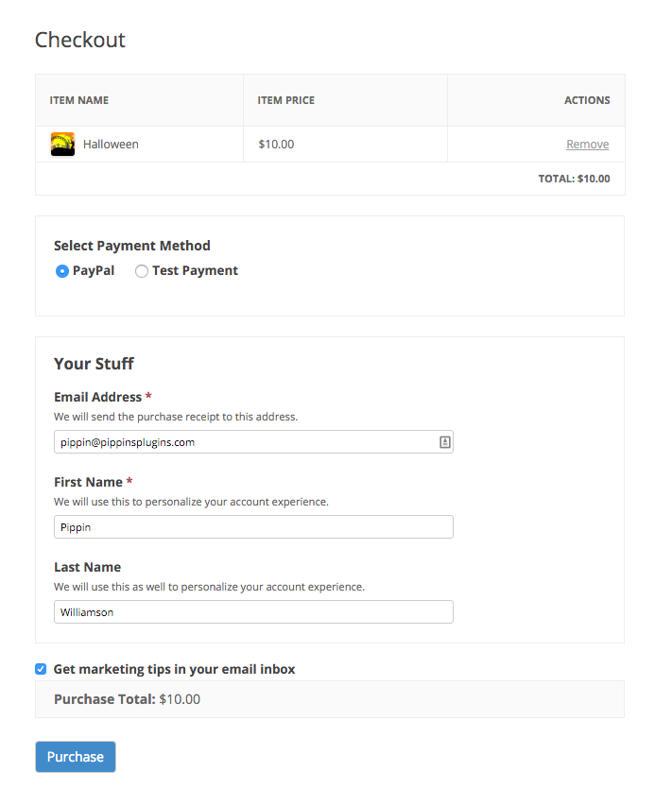Click the Halloween product thumbnail image
Image resolution: width=672 pixels, height=806 pixels.
point(62,145)
